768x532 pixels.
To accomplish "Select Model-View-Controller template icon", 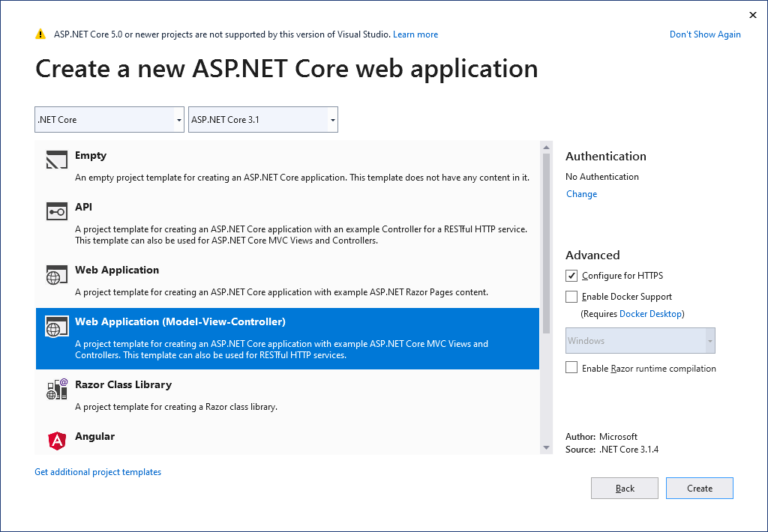I will point(57,327).
